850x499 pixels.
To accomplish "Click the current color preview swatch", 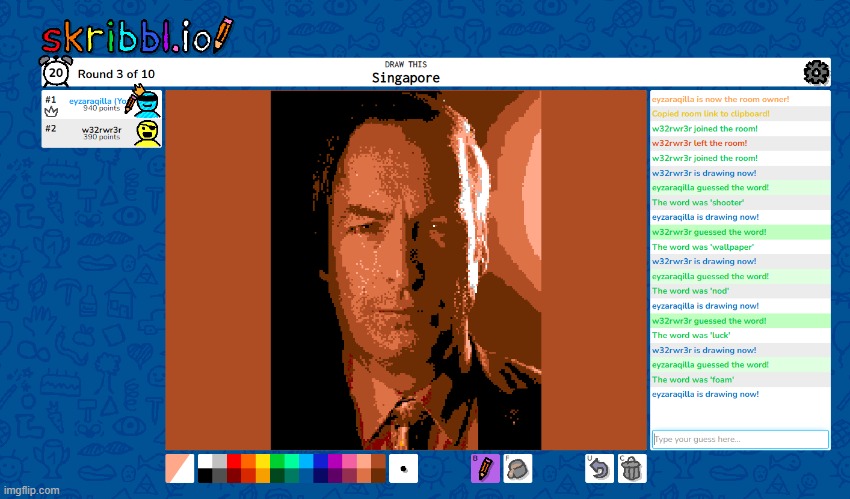I will pyautogui.click(x=180, y=468).
